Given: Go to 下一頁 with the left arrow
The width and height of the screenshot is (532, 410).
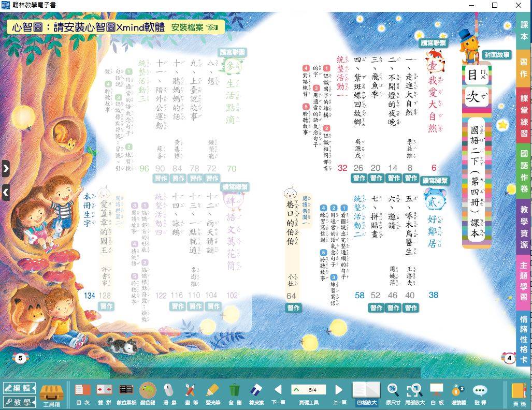Looking at the screenshot, I should click(x=278, y=394).
